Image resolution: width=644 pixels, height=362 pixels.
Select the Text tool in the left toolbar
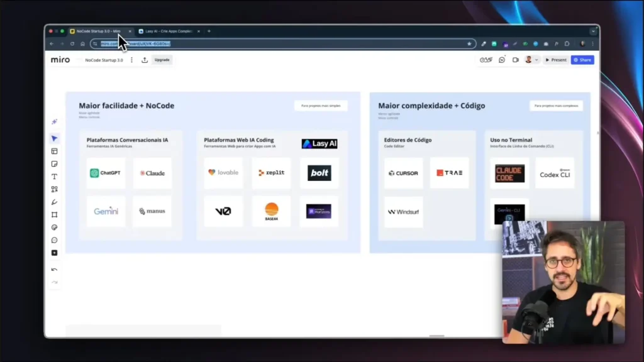coord(54,177)
